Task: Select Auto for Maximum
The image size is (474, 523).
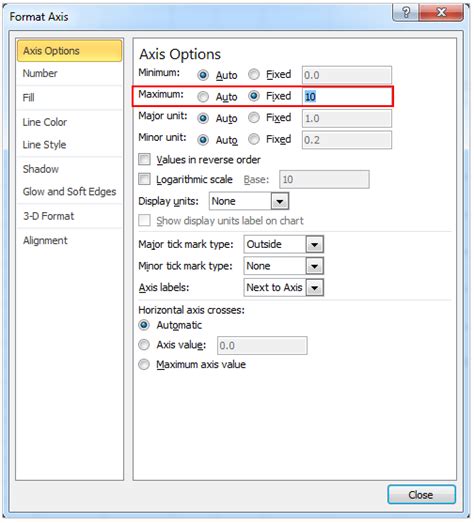Action: point(203,97)
